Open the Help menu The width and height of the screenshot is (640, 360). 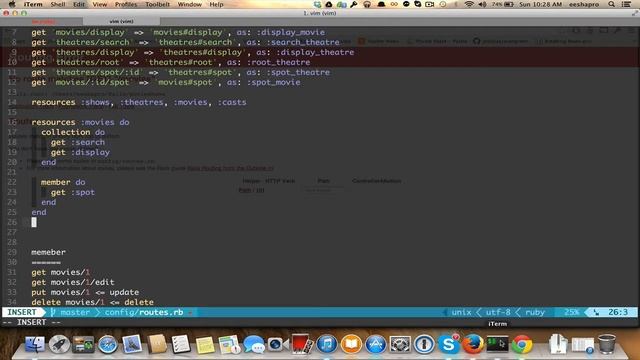216,4
